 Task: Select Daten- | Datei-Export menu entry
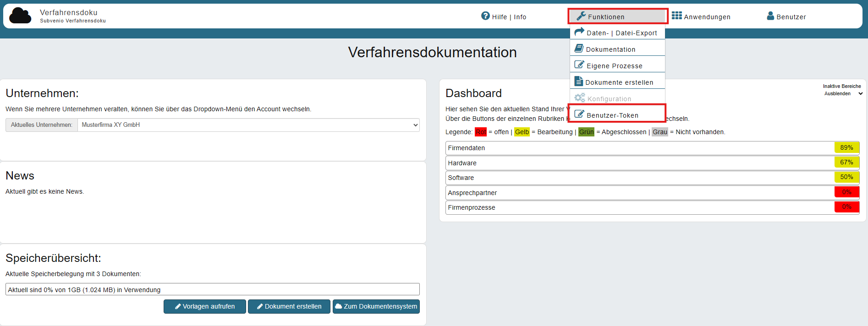617,33
